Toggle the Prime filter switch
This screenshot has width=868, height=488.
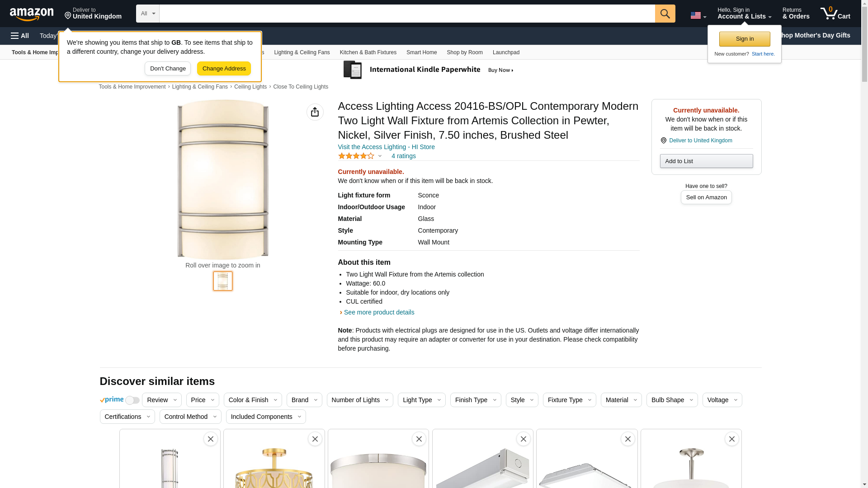coord(132,400)
